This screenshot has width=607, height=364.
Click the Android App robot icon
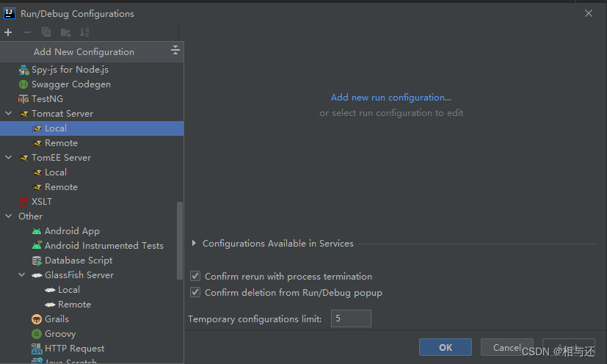click(37, 231)
